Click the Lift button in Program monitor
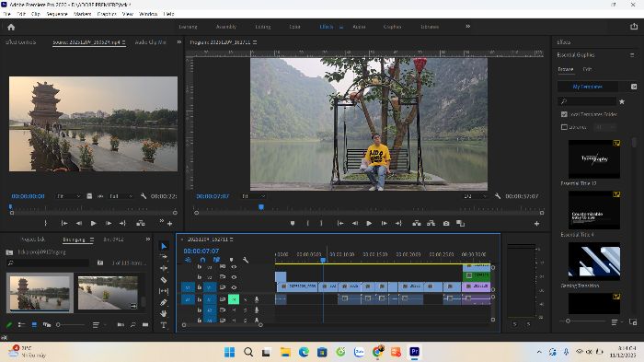 point(417,223)
